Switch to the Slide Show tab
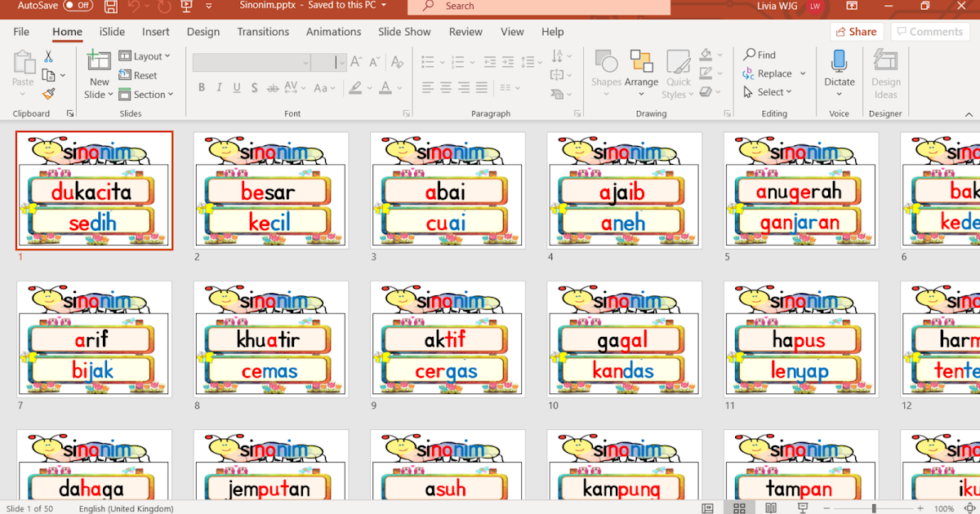 (x=404, y=32)
